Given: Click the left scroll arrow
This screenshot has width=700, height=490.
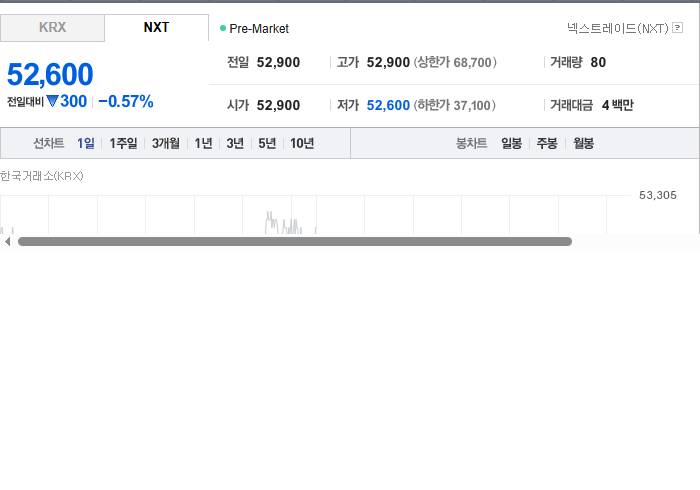Looking at the screenshot, I should [x=7, y=241].
